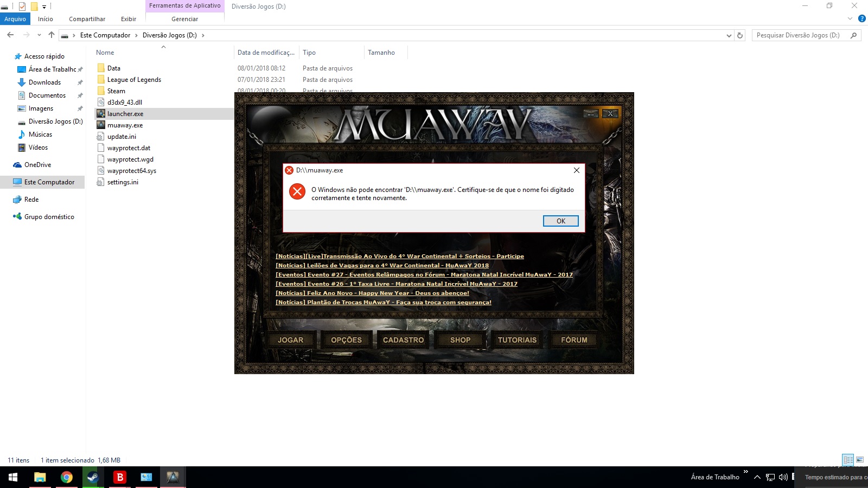Image resolution: width=868 pixels, height=488 pixels.
Task: Click the Pesquisar Diversão Jogos search field
Action: tap(800, 35)
